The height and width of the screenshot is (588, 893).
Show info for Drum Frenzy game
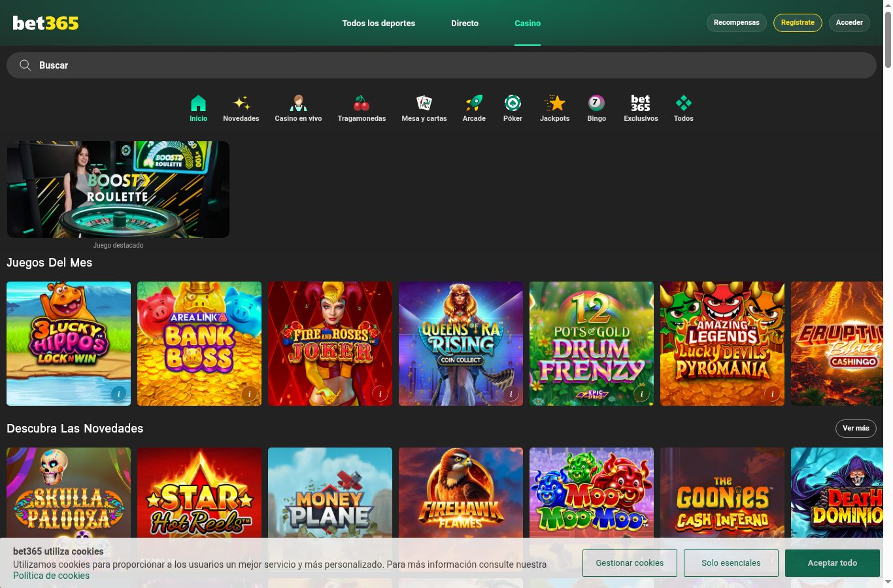641,393
